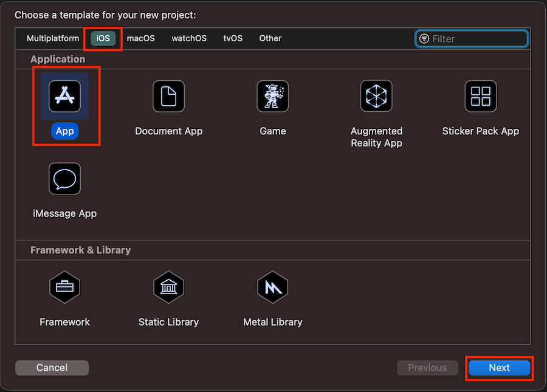Select the App template icon
The image size is (547, 392).
(64, 96)
